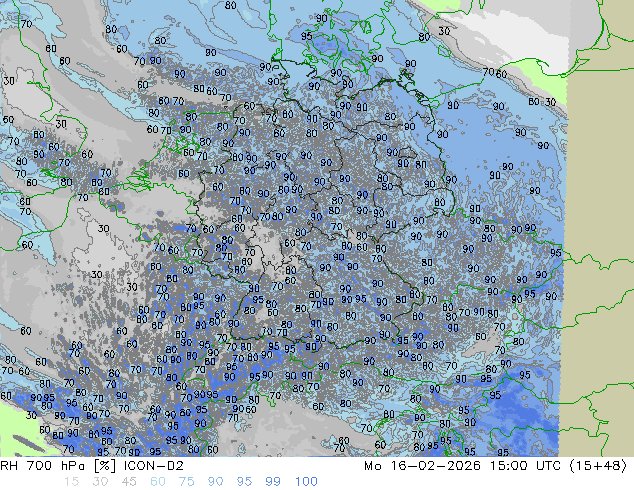
Task: Click legend value 60 in the color scale
Action: [x=158, y=482]
